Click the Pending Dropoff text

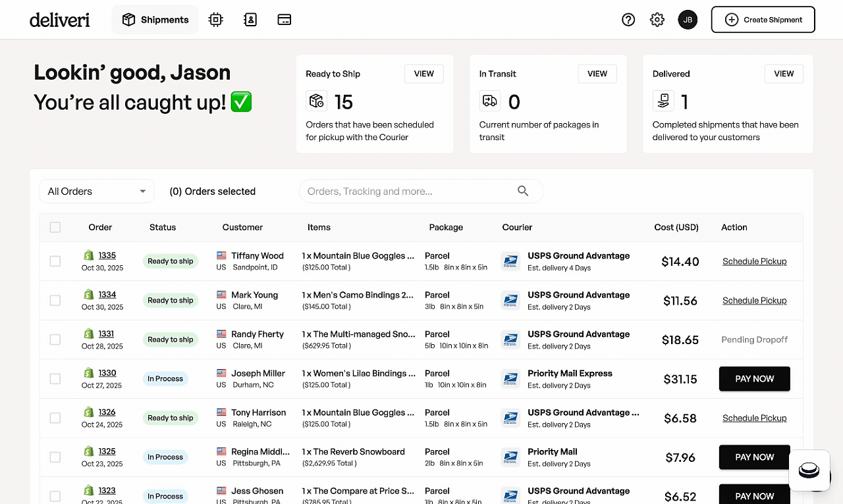[x=755, y=340]
